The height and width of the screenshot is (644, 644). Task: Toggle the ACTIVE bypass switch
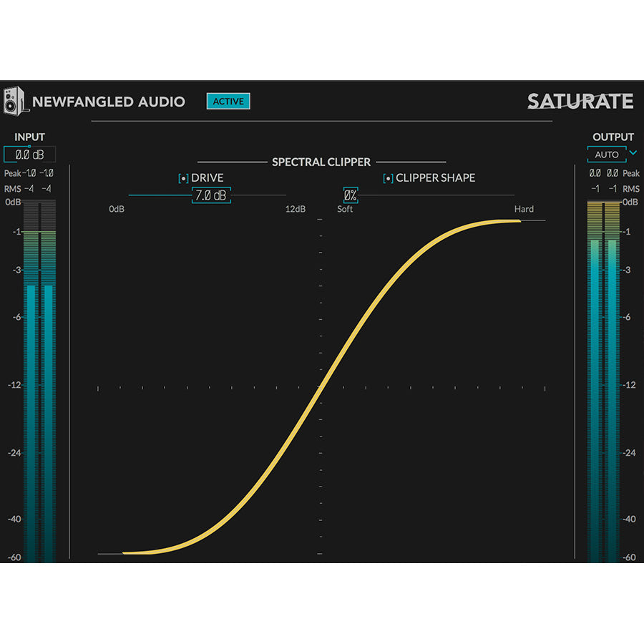[228, 101]
